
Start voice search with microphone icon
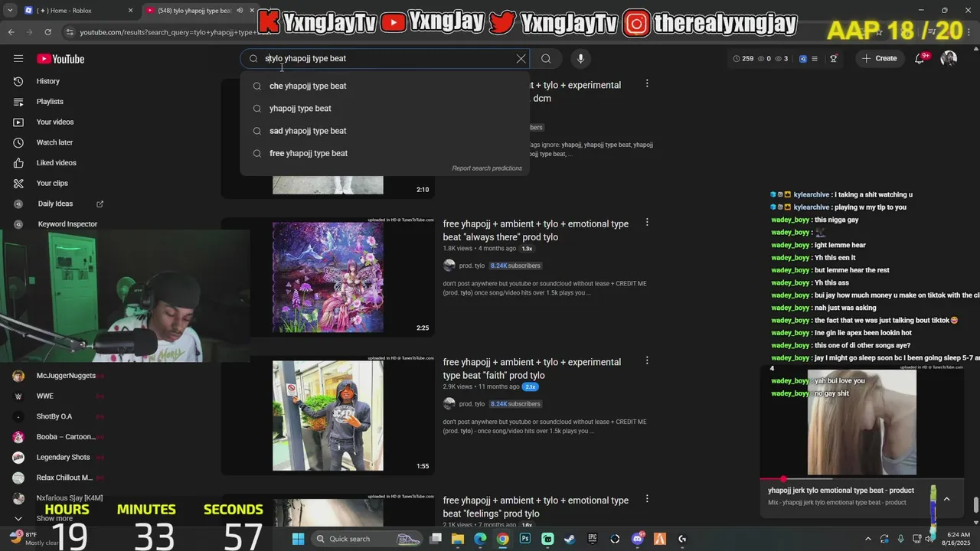(x=580, y=58)
